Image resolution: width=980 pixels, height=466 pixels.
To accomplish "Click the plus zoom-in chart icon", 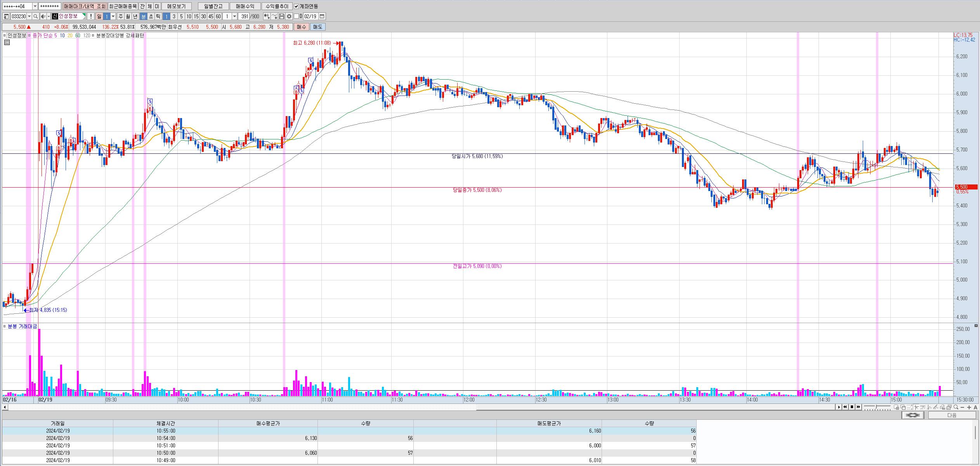I will 969,407.
